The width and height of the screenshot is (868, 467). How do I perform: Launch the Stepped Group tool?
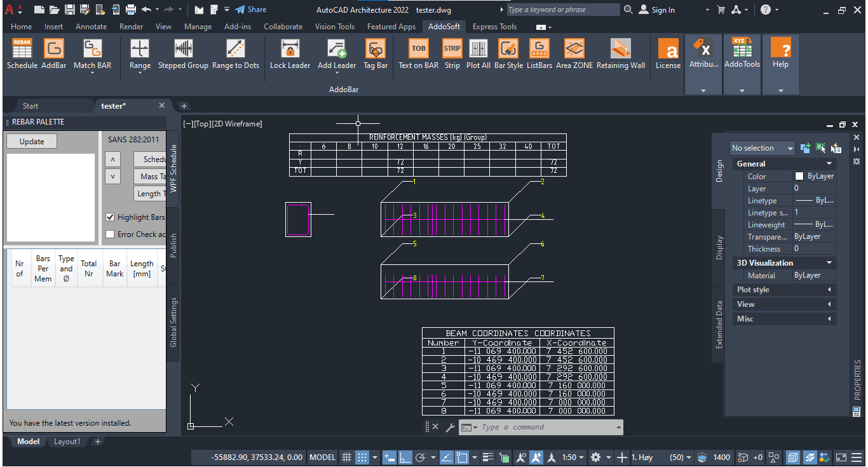[x=183, y=53]
